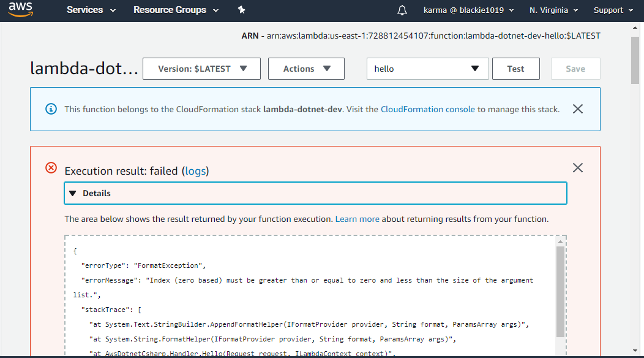
Task: Select test event from hello dropdown
Action: pos(427,69)
